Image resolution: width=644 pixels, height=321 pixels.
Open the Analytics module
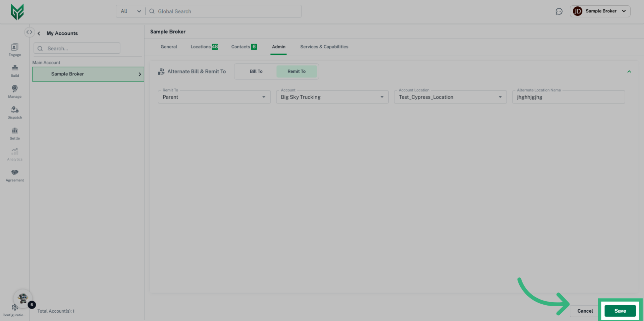(x=15, y=154)
